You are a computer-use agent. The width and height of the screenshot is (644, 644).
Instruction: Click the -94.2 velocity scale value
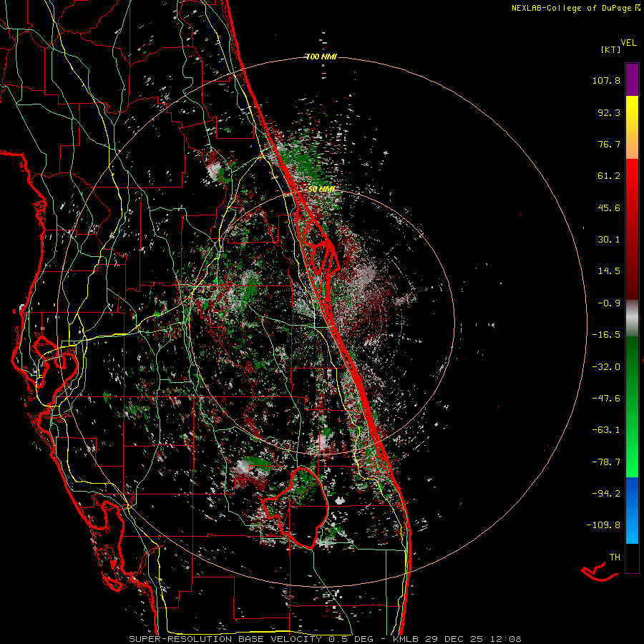[606, 494]
